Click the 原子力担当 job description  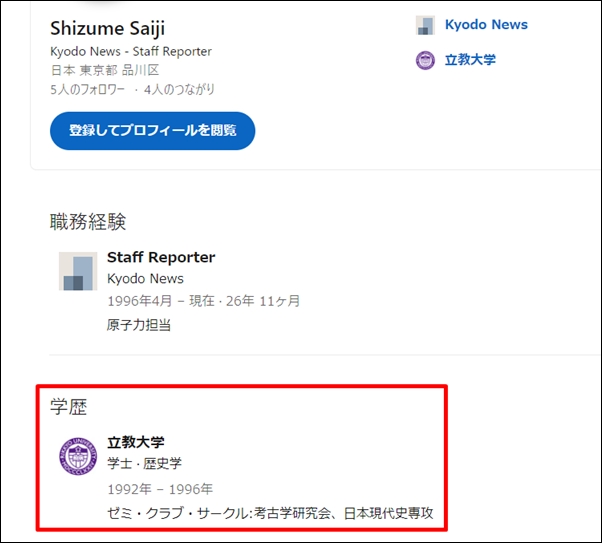139,325
